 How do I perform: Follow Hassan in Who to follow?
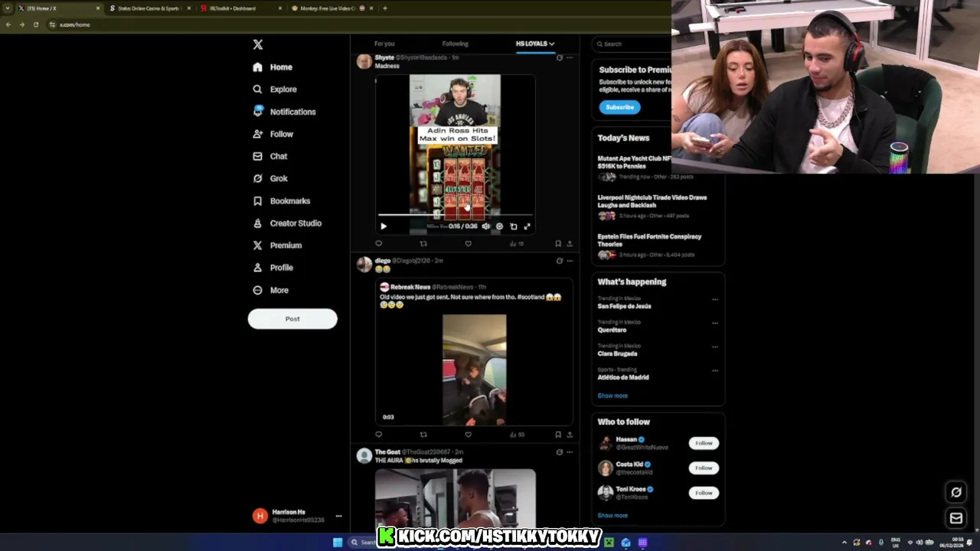click(704, 443)
